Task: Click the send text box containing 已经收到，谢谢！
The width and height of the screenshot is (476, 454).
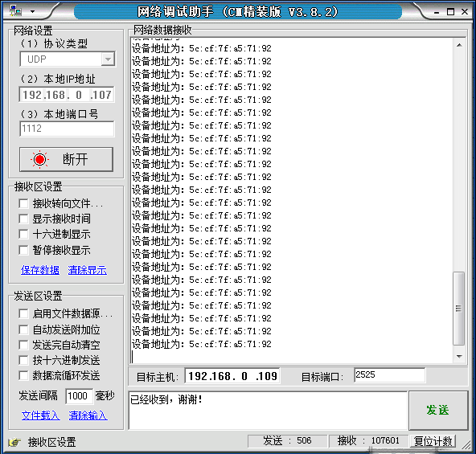Action: click(x=268, y=411)
